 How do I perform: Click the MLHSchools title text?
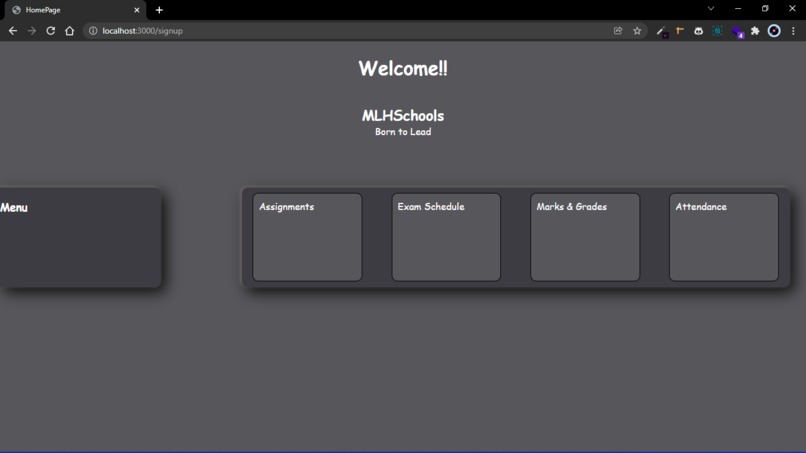403,116
